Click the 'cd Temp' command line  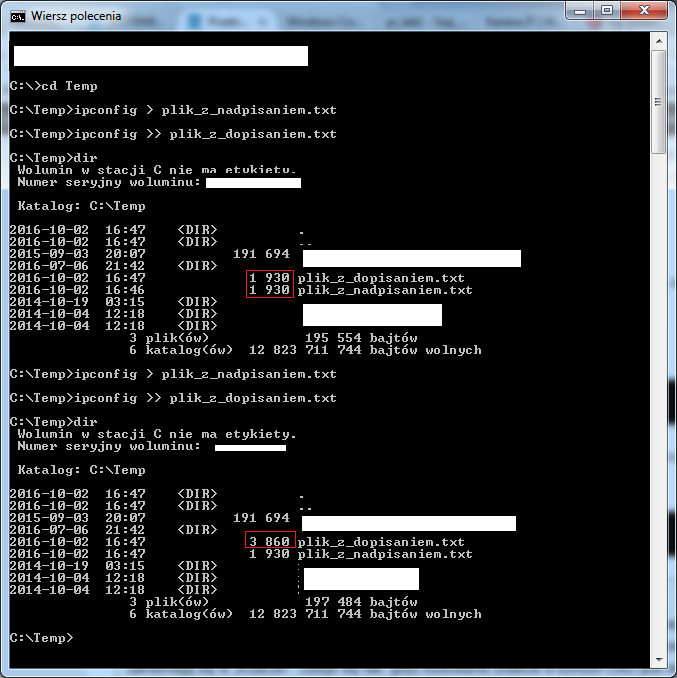[54, 86]
